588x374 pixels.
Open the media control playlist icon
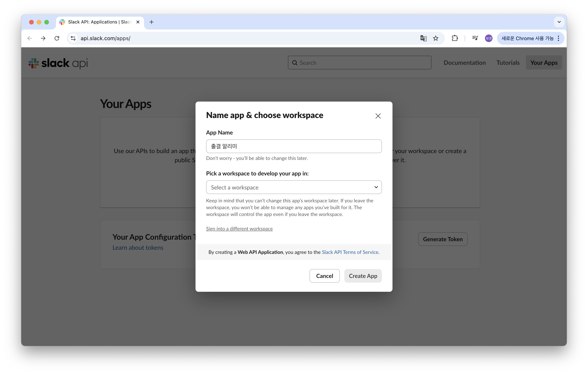click(x=475, y=38)
